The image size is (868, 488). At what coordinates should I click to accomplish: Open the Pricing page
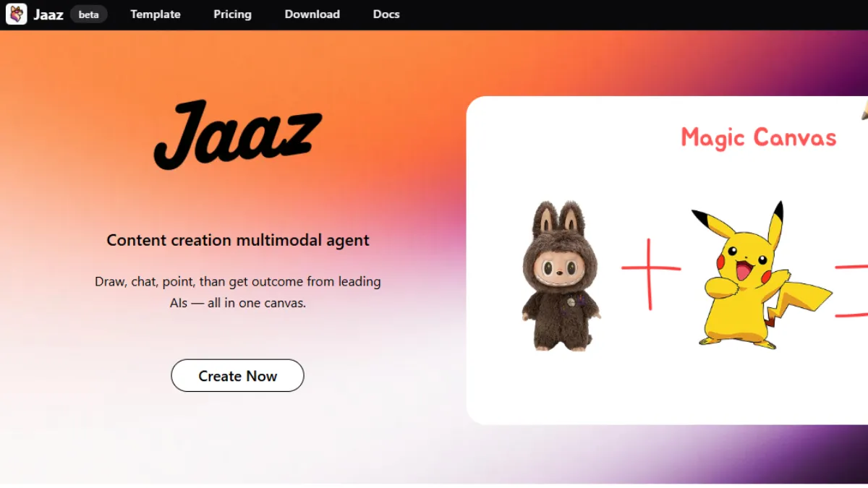click(232, 14)
